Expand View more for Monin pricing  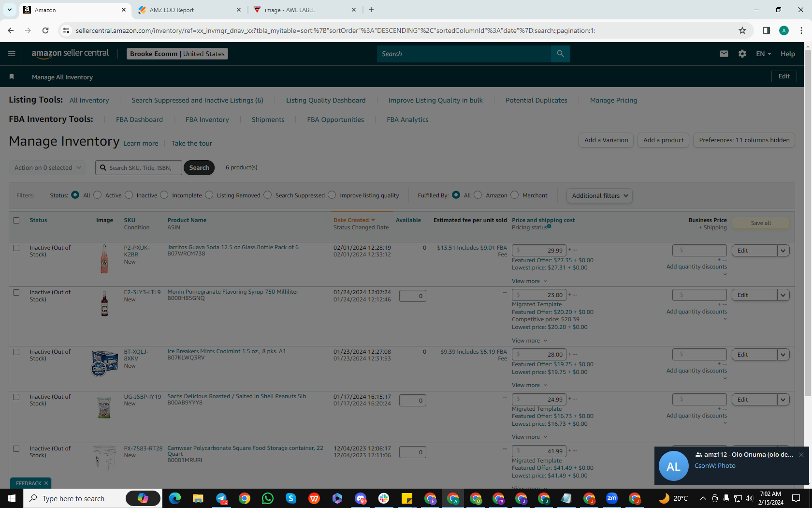click(x=529, y=341)
